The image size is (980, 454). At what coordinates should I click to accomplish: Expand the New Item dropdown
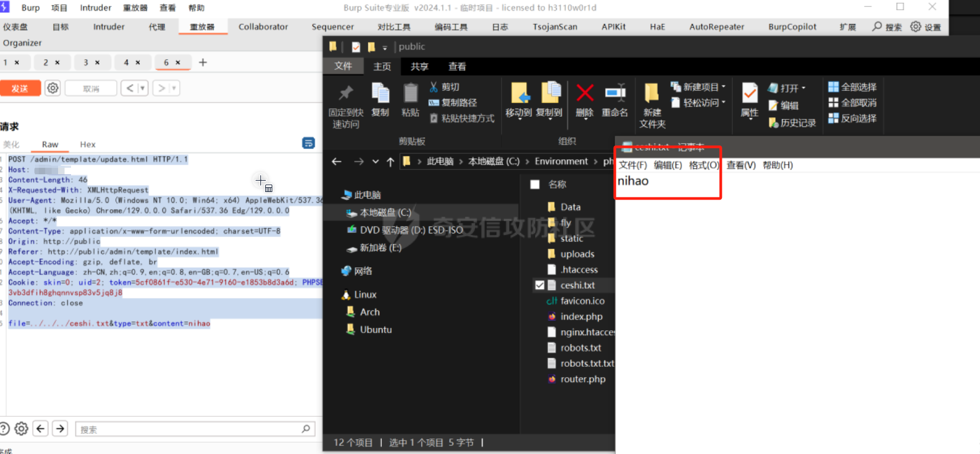(x=723, y=87)
